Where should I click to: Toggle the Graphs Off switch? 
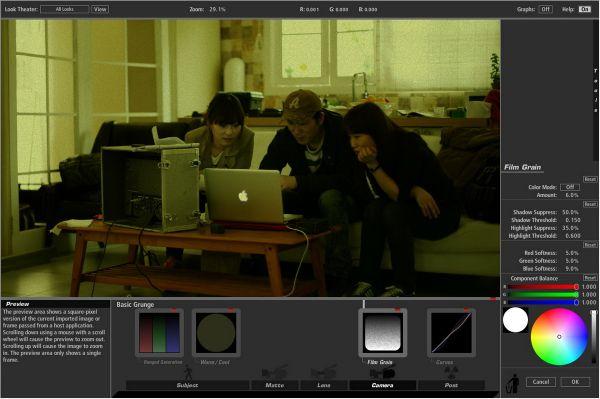(x=545, y=9)
